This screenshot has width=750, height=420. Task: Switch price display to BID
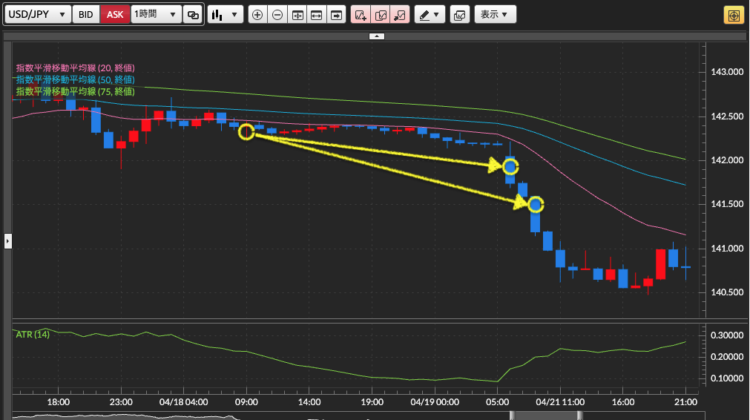86,14
